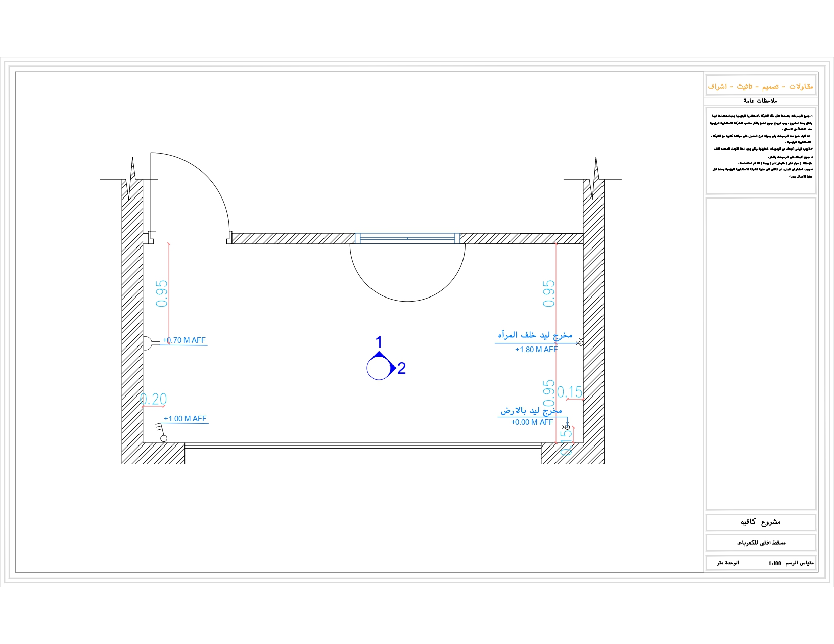Select the Arabic label مخرج ليد خلف المرآه

(535, 335)
